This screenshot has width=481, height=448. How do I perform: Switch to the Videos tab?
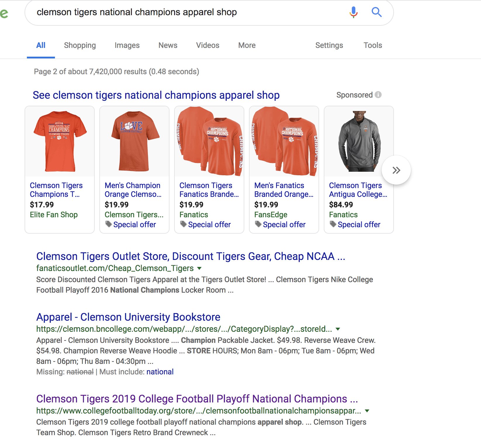click(x=208, y=45)
